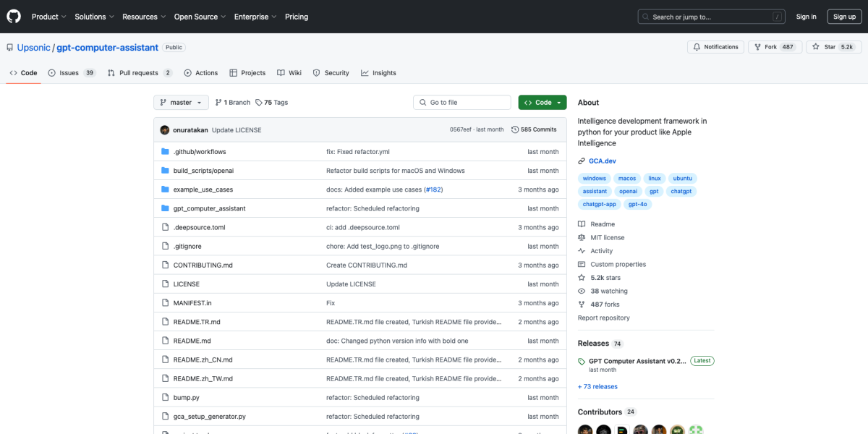Click the branch icon next to 1 Branch
The width and height of the screenshot is (868, 434).
point(218,103)
